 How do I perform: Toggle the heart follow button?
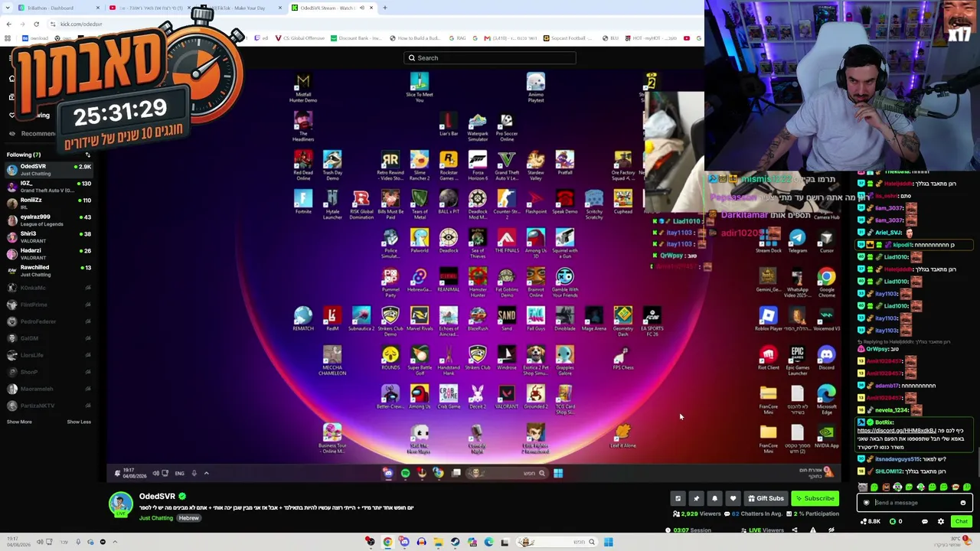tap(733, 498)
